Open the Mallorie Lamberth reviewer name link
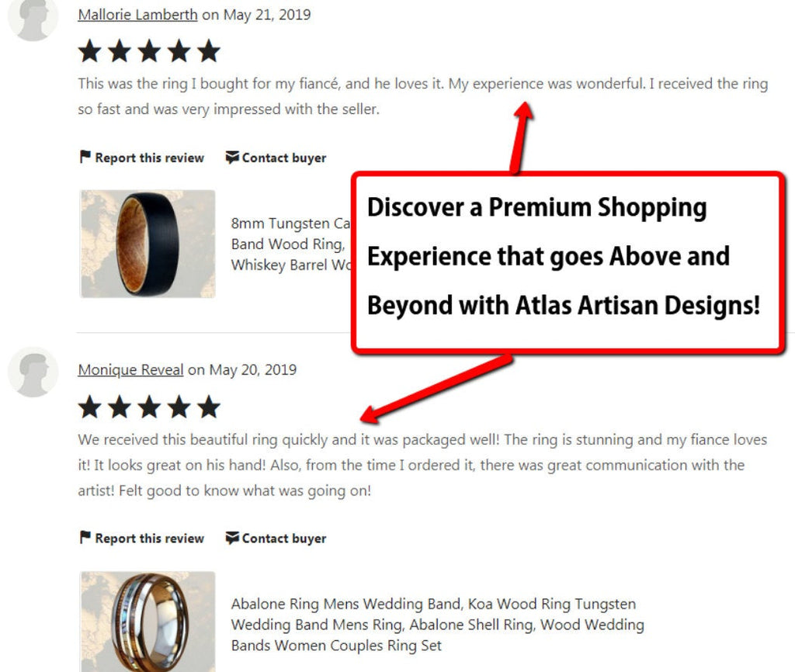795x672 pixels. coord(137,15)
